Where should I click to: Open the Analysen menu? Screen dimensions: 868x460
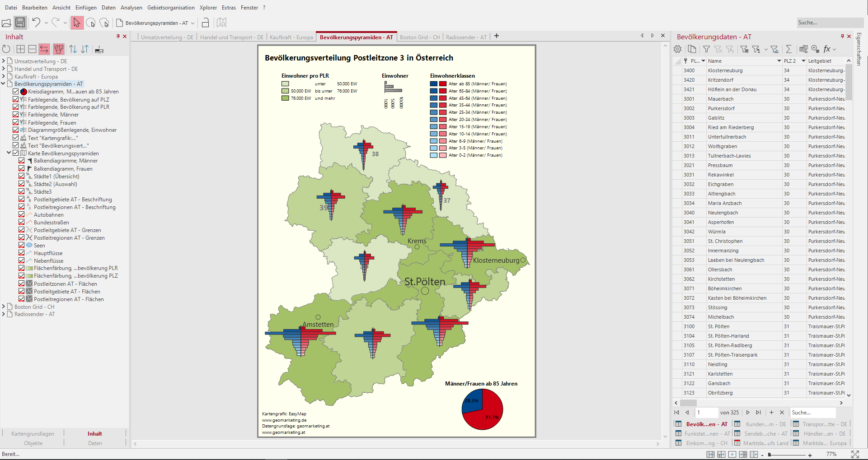[131, 8]
